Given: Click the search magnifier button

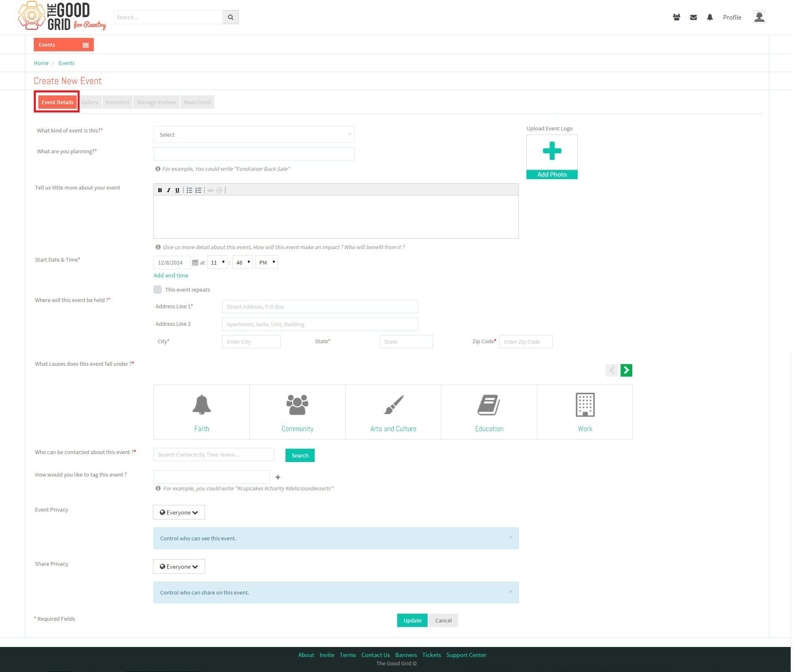Looking at the screenshot, I should [x=230, y=17].
